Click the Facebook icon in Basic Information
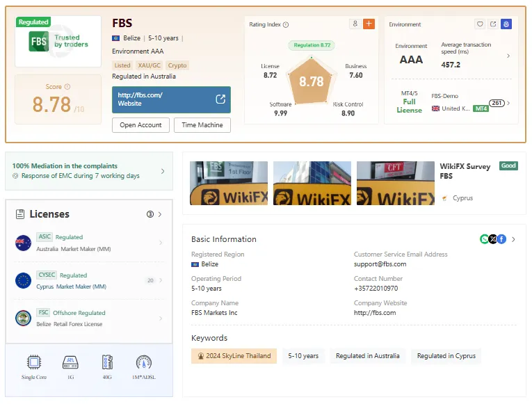532x404 pixels. click(x=502, y=239)
